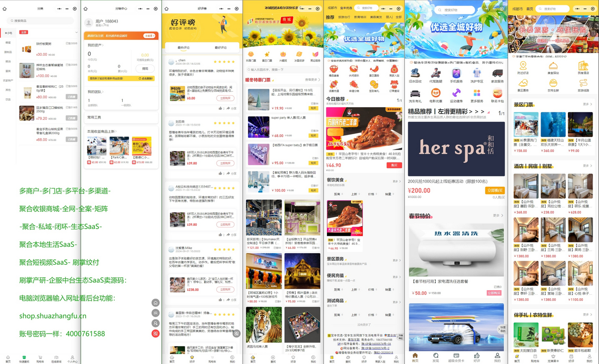Image resolution: width=599 pixels, height=364 pixels.
Task: Expand the chevron beside the 全部 tag
Action: 76,32
